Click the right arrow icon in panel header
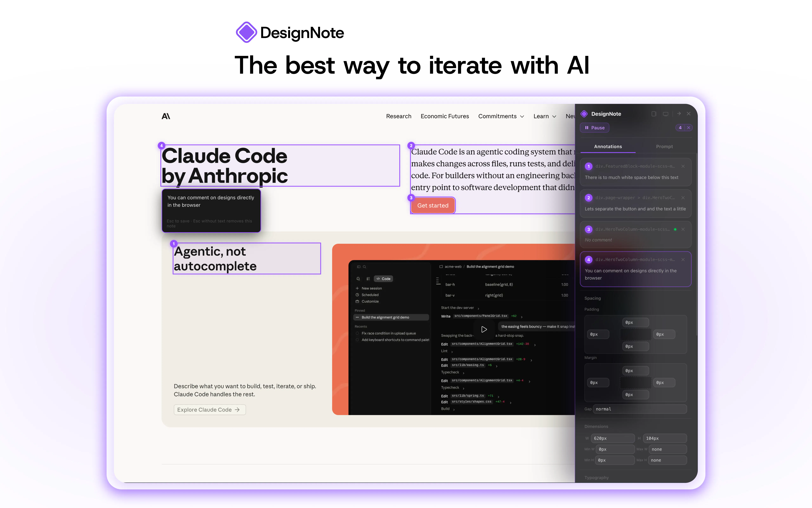 679,114
